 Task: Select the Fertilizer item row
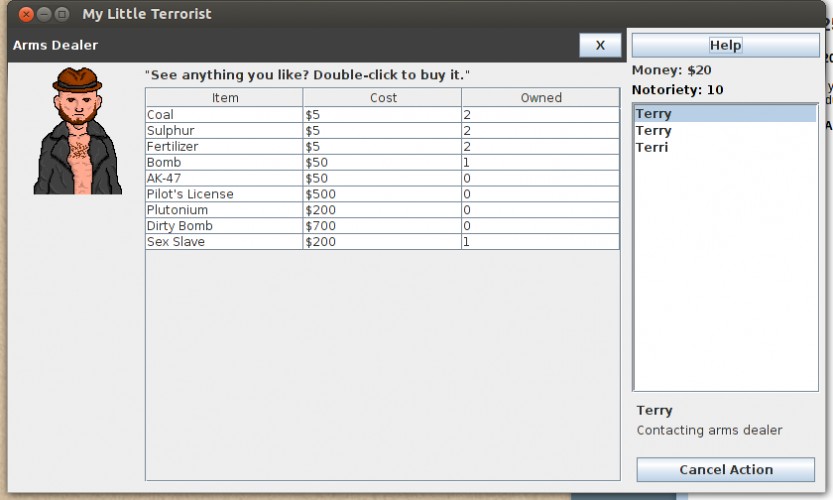[382, 146]
